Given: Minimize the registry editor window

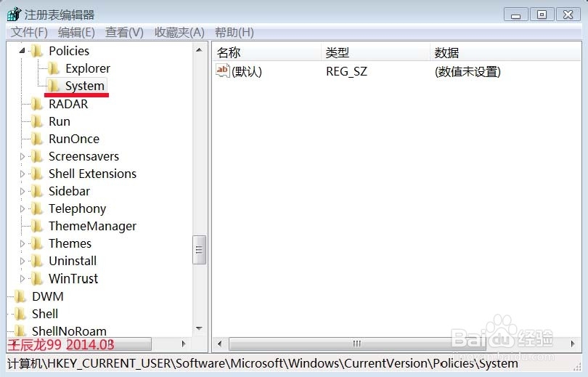Looking at the screenshot, I should (516, 15).
